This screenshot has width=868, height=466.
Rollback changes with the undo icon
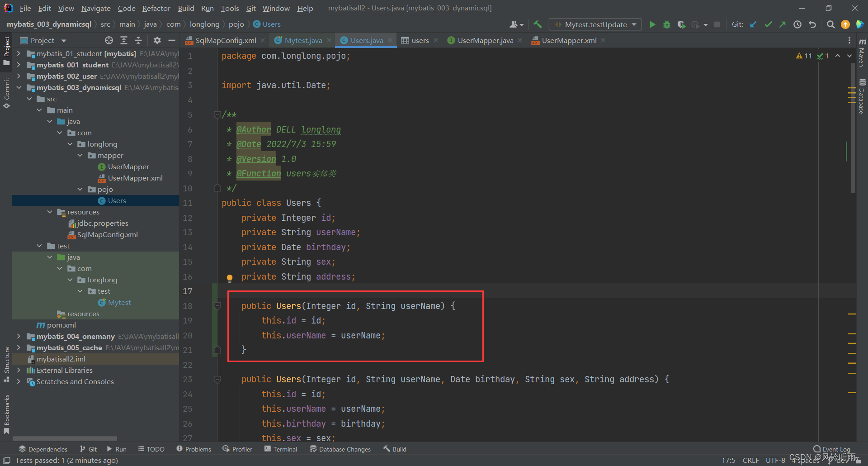812,24
